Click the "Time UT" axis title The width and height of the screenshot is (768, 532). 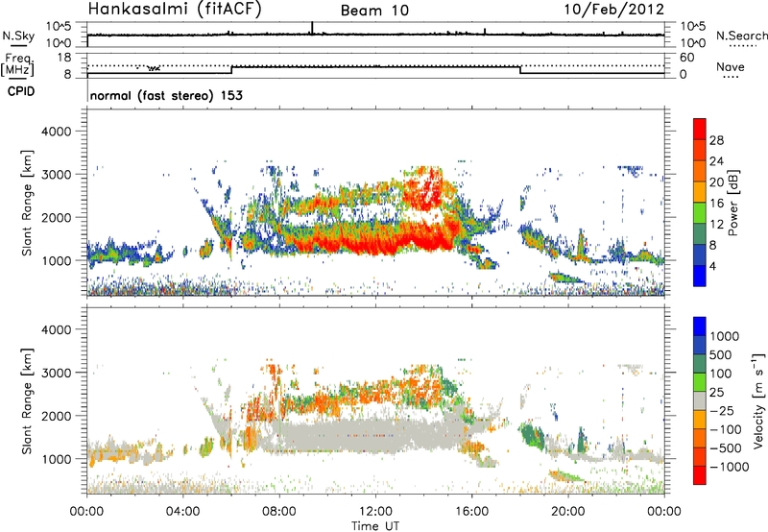tap(375, 526)
